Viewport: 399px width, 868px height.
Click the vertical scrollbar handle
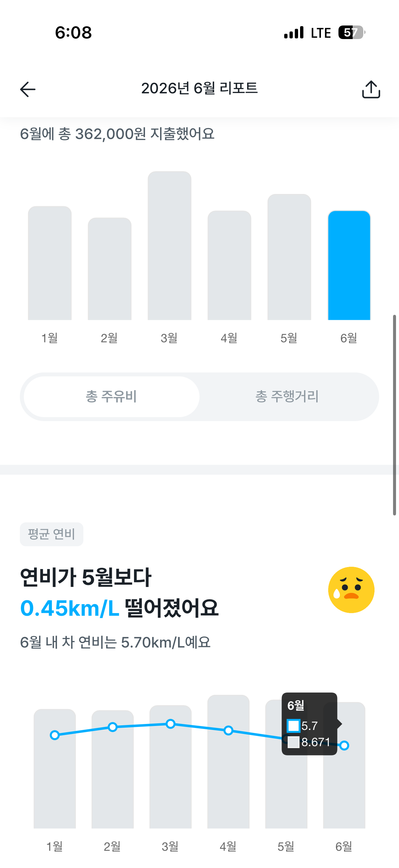coord(394,415)
